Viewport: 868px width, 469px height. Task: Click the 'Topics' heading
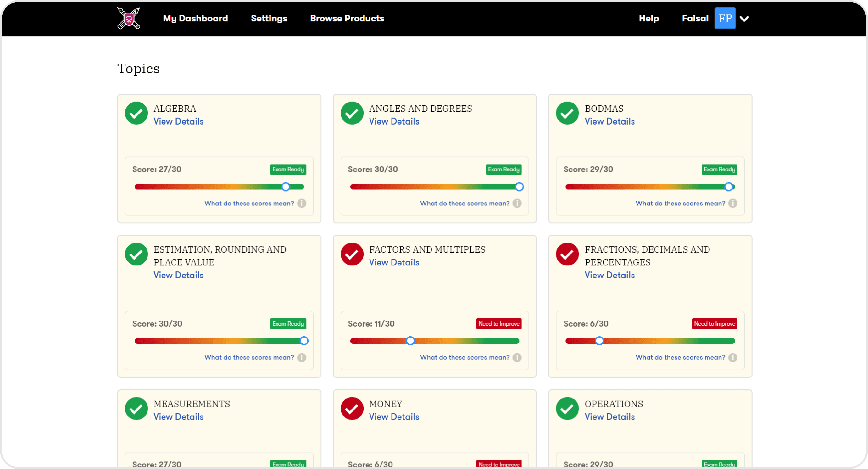[x=138, y=69]
